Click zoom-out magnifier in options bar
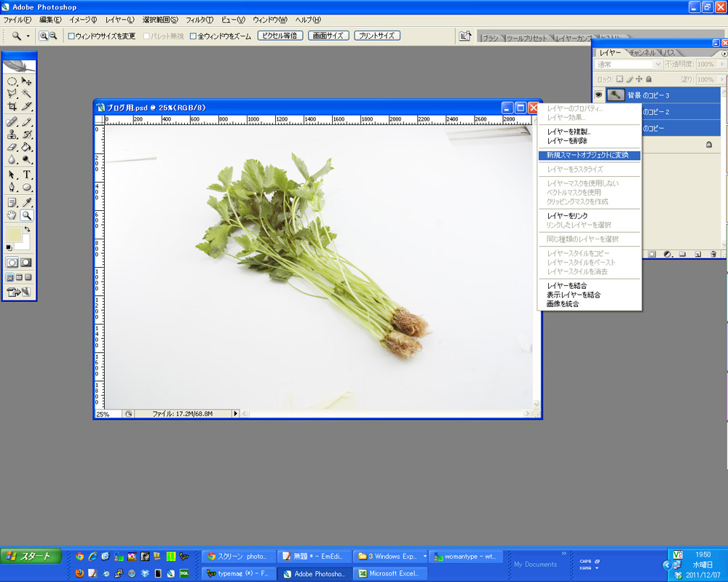The height and width of the screenshot is (582, 728). tap(53, 36)
